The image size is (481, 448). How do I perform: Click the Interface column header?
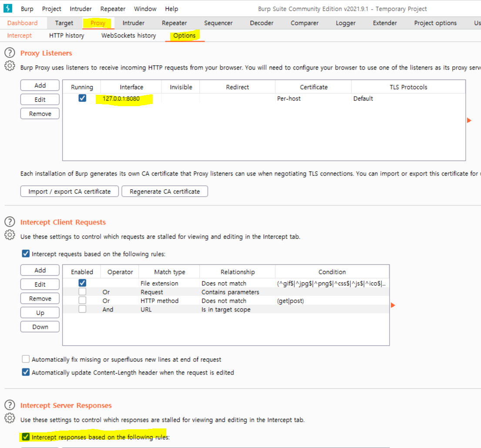[x=131, y=87]
